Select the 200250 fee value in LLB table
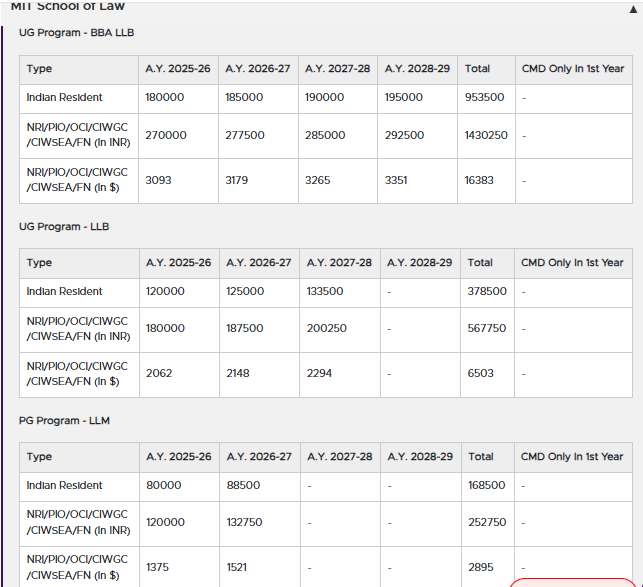 click(x=327, y=328)
